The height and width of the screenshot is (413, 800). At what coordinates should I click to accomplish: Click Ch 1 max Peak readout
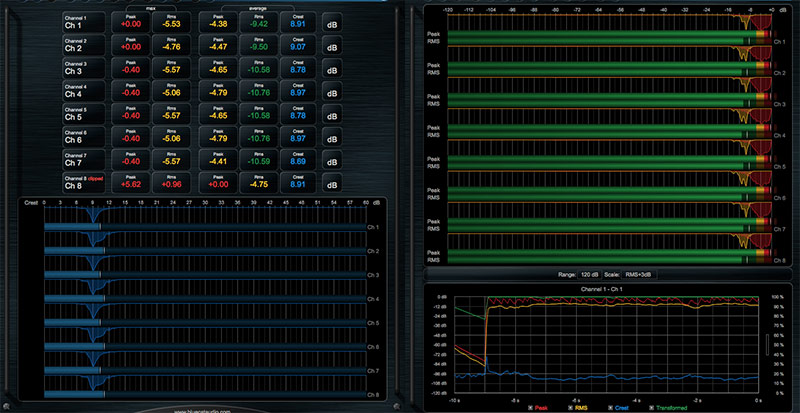(131, 22)
